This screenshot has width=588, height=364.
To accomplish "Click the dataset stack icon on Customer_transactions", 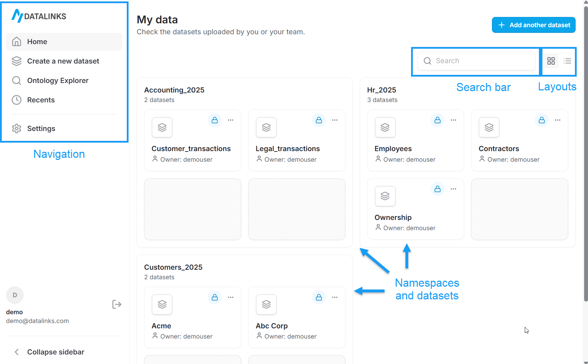I will tap(162, 127).
